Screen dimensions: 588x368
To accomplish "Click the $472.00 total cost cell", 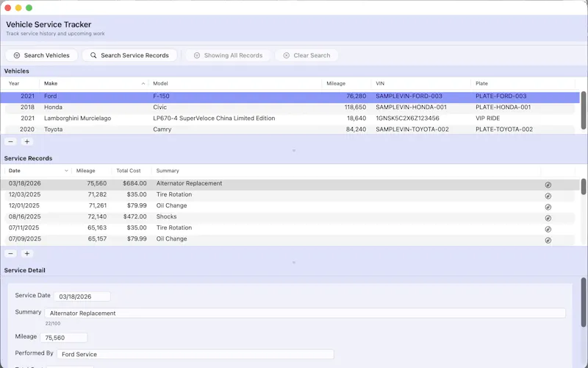I will click(x=135, y=216).
